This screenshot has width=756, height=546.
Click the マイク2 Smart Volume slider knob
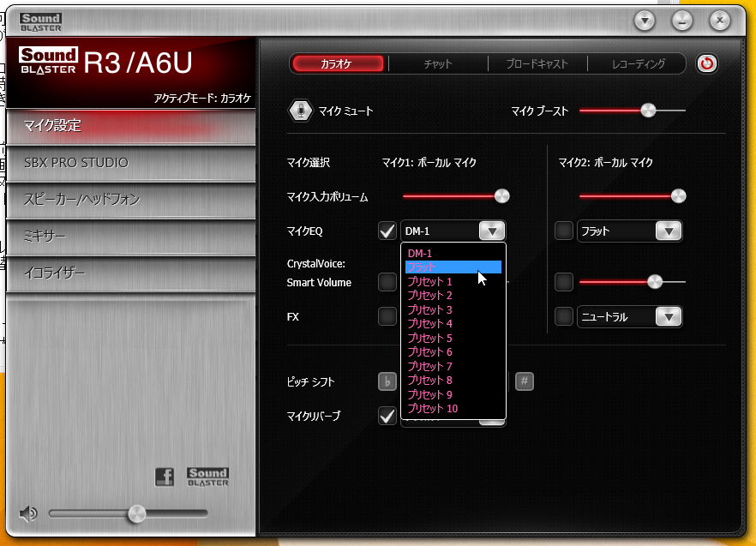coord(655,282)
